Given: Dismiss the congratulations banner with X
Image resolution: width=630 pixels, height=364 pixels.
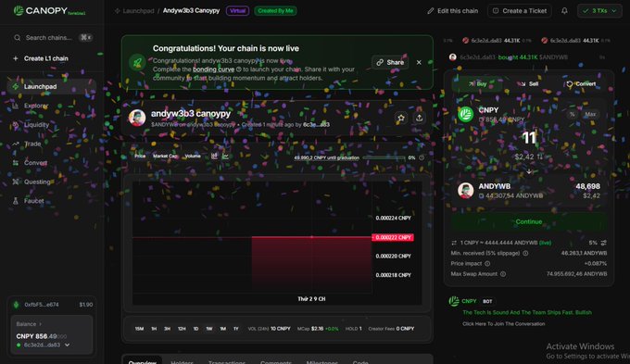Looking at the screenshot, I should click(x=419, y=63).
